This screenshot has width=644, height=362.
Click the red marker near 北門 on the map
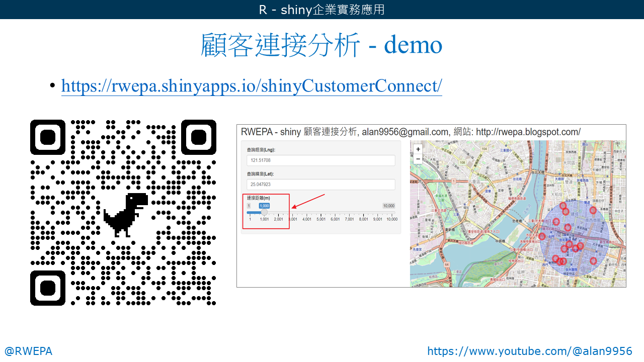coord(541,235)
